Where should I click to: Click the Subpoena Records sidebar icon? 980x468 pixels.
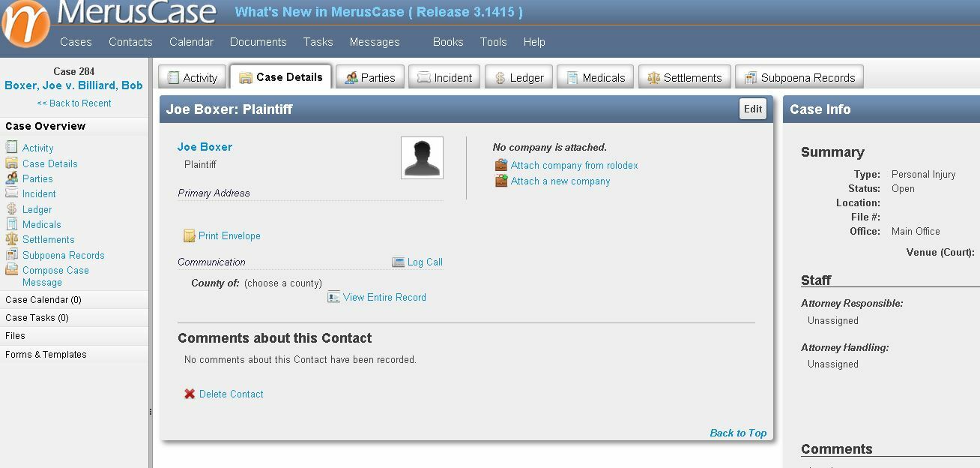[10, 255]
